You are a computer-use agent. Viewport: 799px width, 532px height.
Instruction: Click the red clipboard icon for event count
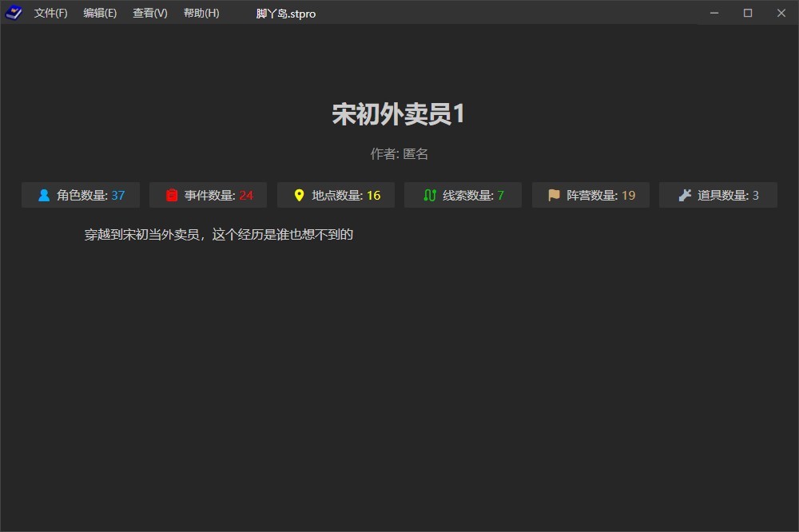click(x=172, y=195)
